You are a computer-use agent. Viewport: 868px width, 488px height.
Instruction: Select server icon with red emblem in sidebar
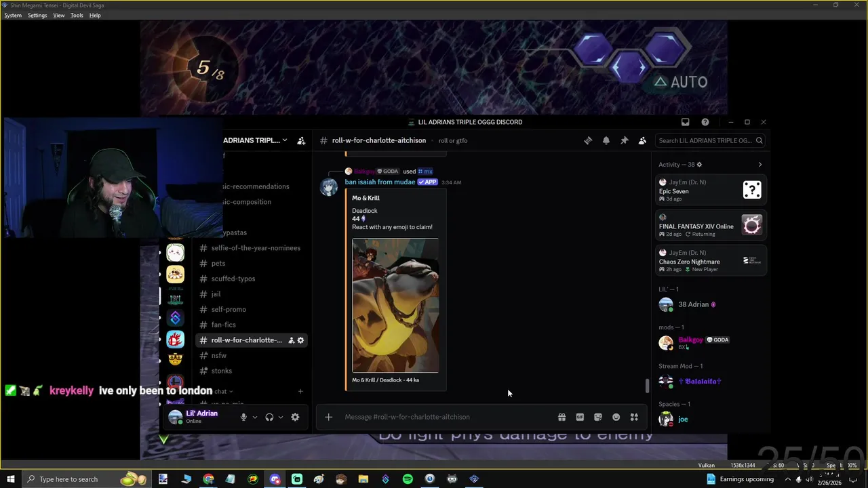coord(176,340)
